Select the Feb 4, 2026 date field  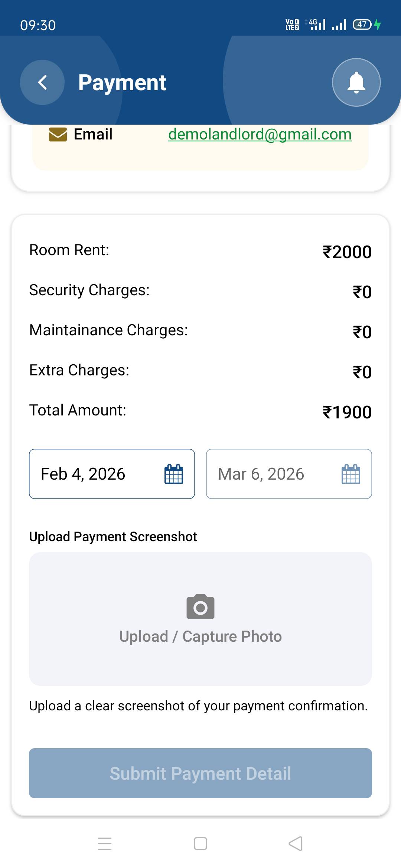pos(97,474)
